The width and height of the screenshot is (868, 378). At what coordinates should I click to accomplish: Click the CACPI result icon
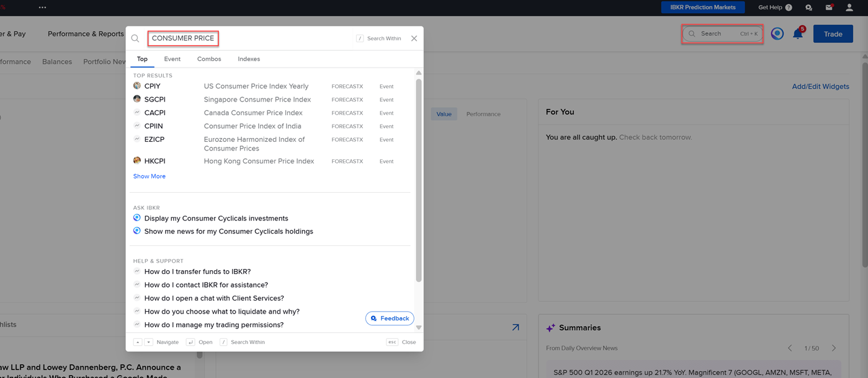point(137,112)
